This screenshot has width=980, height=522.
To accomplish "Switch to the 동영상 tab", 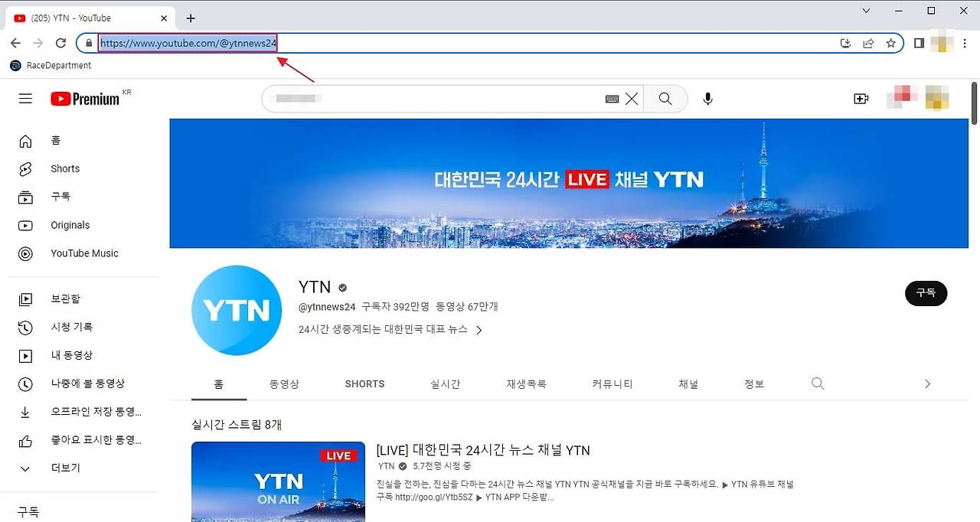I will (x=284, y=384).
